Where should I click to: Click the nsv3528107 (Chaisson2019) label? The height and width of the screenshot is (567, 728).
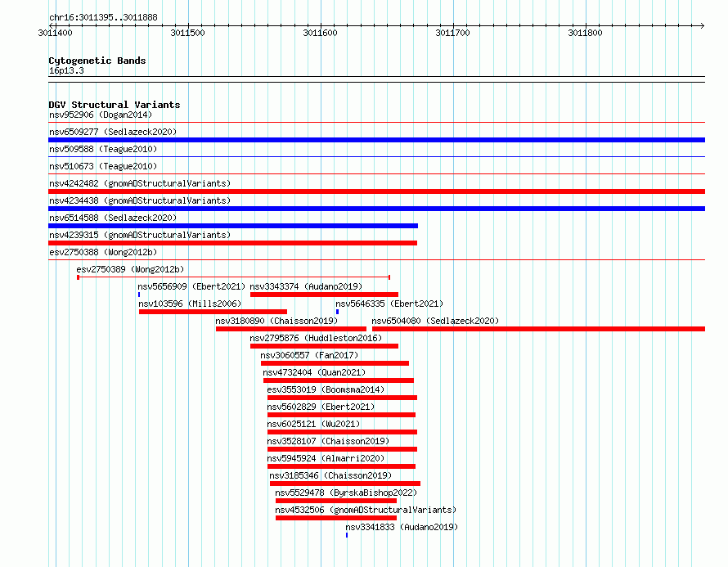click(x=328, y=441)
